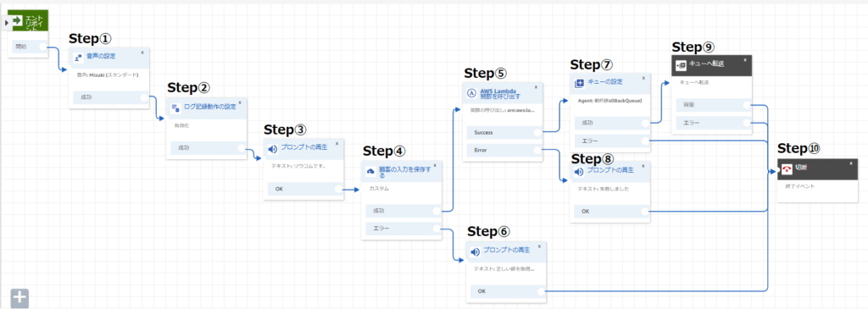Click the 成功 connector circle on ログ記録動作の設定

point(242,147)
